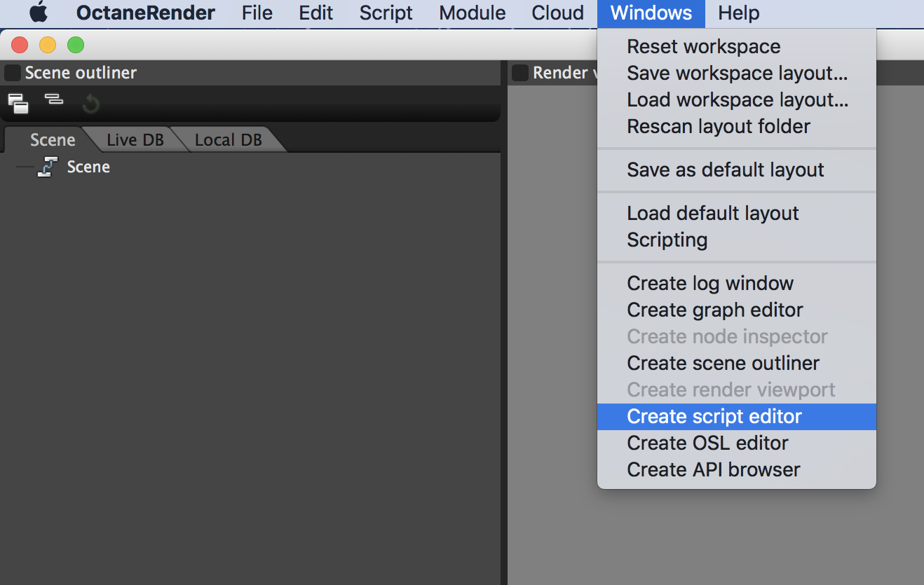
Task: Select the Scene tab in outliner
Action: [x=53, y=139]
